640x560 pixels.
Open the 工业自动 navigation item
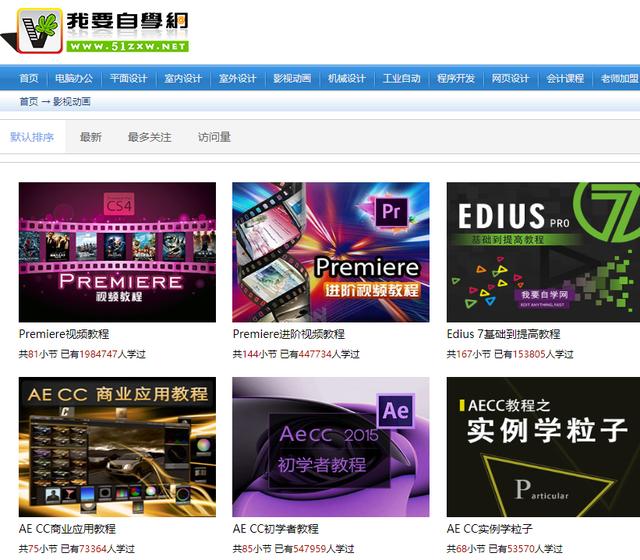[402, 78]
